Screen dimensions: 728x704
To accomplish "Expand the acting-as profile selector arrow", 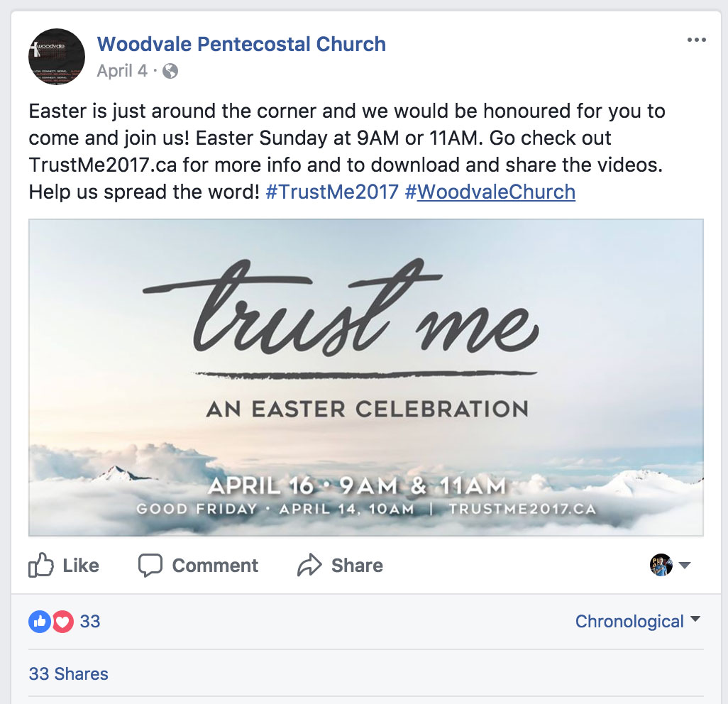I will point(684,565).
